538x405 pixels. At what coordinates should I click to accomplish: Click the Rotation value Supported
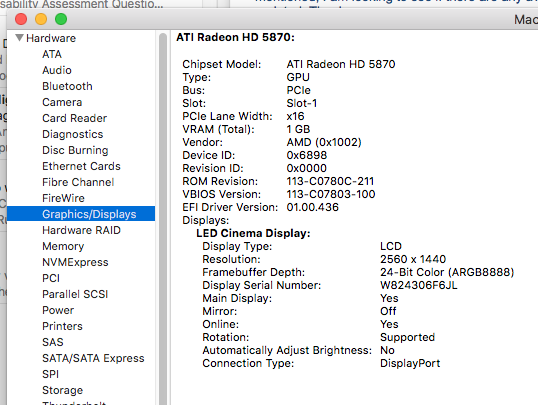407,337
